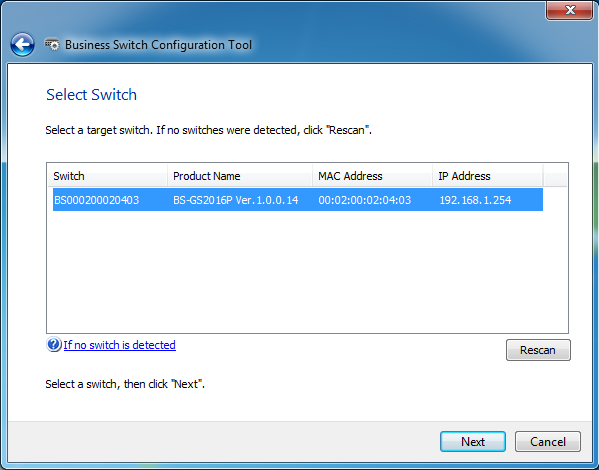
Task: Close the window with the red X
Action: point(570,10)
